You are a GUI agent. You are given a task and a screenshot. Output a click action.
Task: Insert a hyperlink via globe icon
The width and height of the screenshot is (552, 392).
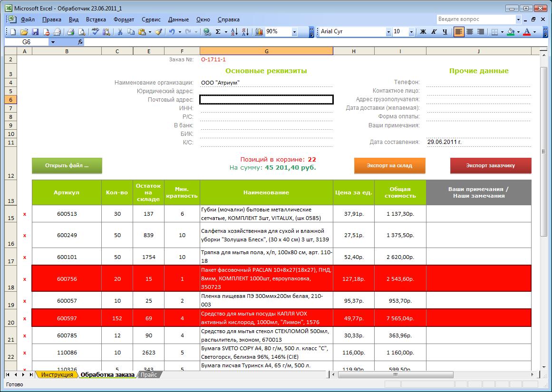[x=207, y=32]
